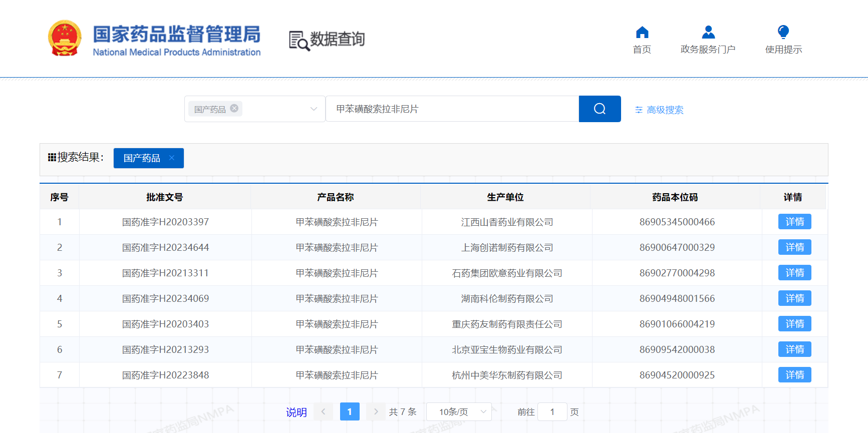
Task: View 详情 for 湖南科伦制药有限公司
Action: click(x=795, y=298)
